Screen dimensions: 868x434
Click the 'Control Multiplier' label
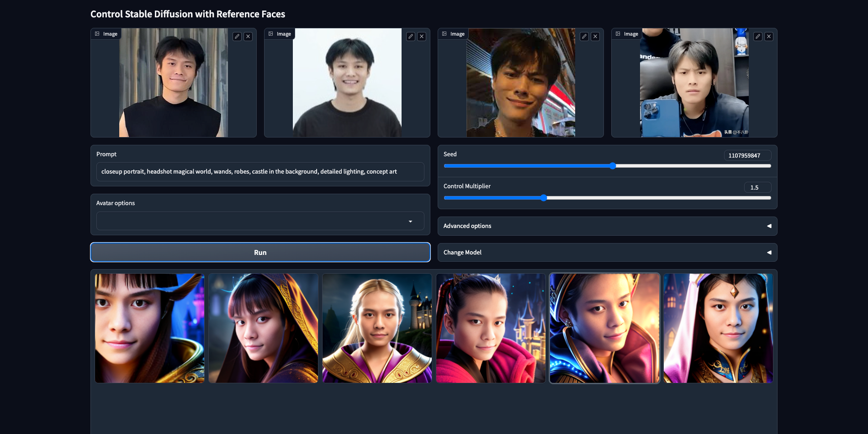(x=467, y=186)
